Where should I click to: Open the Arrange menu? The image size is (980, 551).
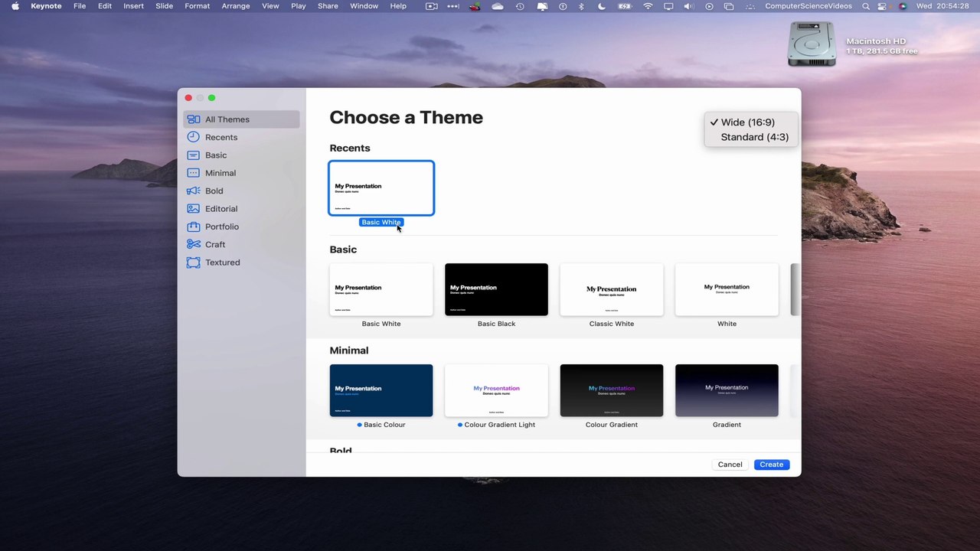coord(235,6)
